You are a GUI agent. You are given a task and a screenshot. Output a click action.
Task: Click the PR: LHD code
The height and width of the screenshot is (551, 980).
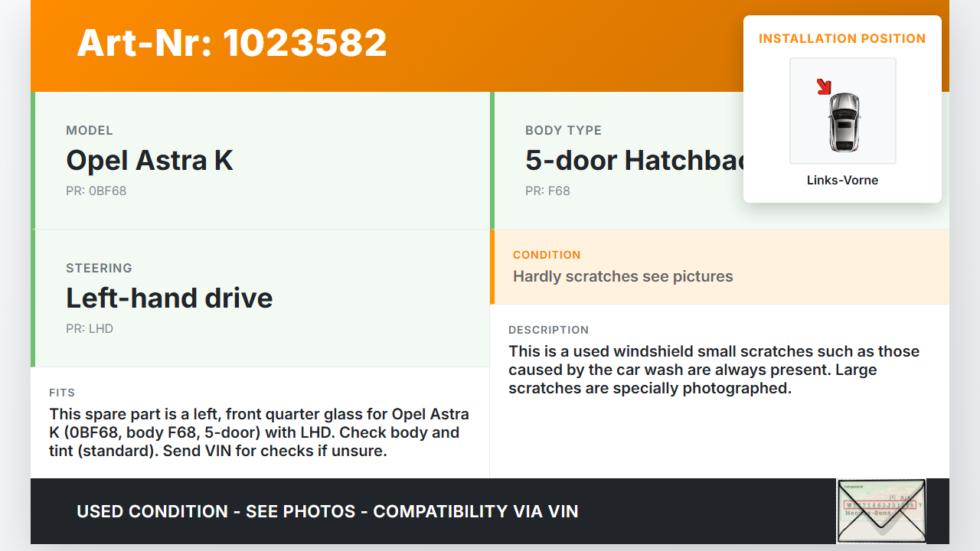tap(90, 328)
